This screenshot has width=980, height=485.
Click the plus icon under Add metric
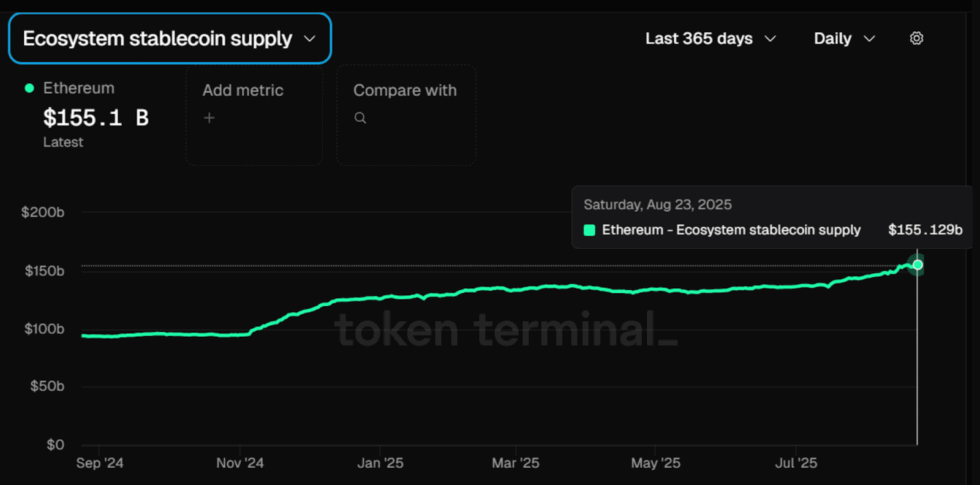coord(209,118)
